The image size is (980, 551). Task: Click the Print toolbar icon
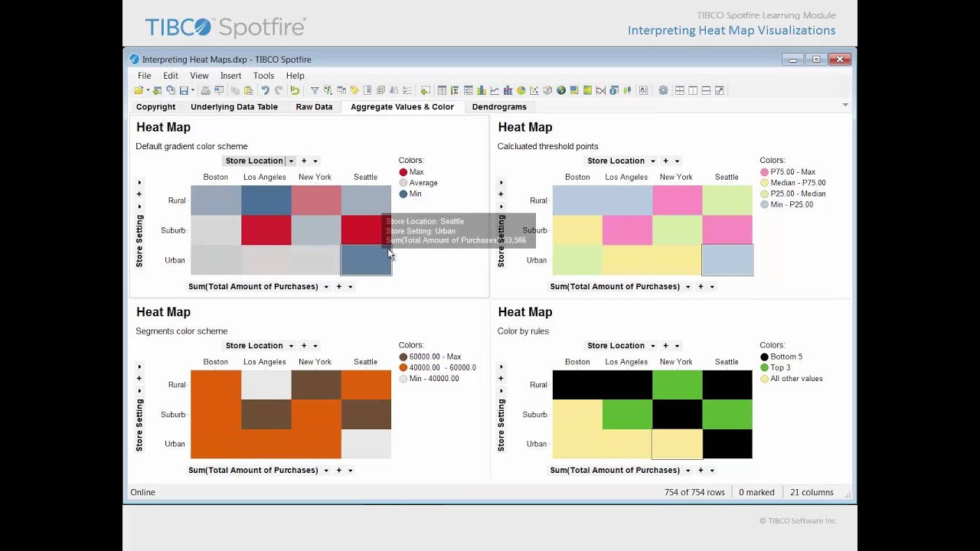coord(205,90)
